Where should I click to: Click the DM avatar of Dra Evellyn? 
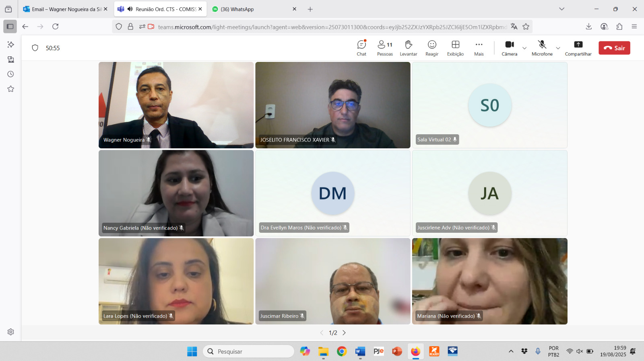point(333,193)
